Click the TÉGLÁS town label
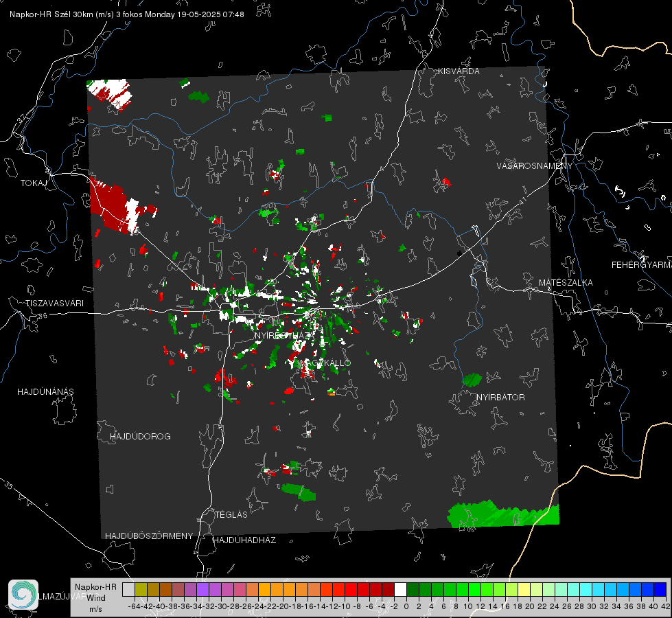The width and height of the screenshot is (672, 618). 231,515
